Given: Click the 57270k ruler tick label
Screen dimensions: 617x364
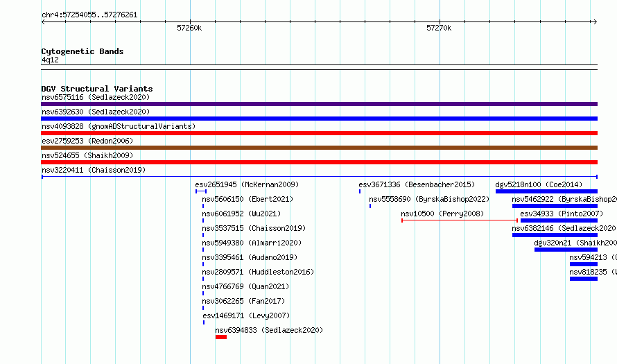Looking at the screenshot, I should coord(439,28).
